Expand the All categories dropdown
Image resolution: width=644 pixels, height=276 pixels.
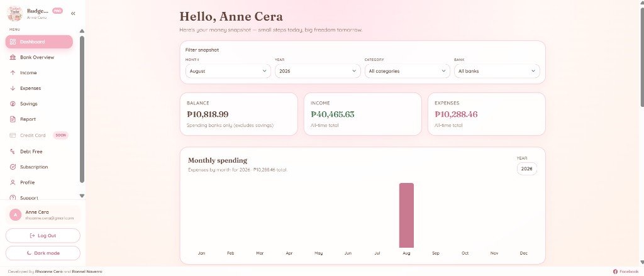[408, 71]
